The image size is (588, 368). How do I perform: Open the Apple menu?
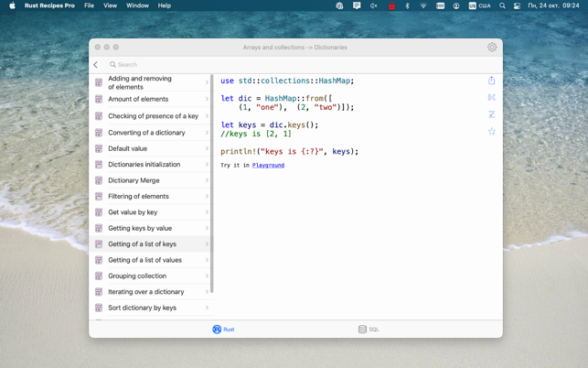13,5
